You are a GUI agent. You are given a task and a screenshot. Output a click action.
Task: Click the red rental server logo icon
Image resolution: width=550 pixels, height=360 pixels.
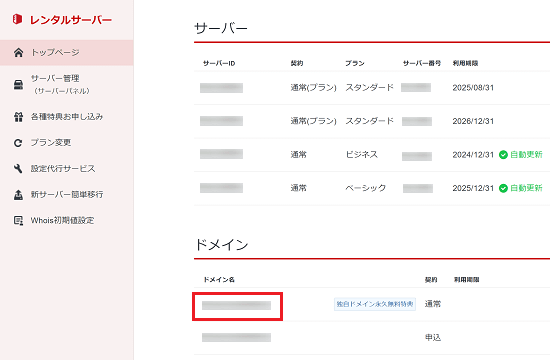pyautogui.click(x=17, y=19)
